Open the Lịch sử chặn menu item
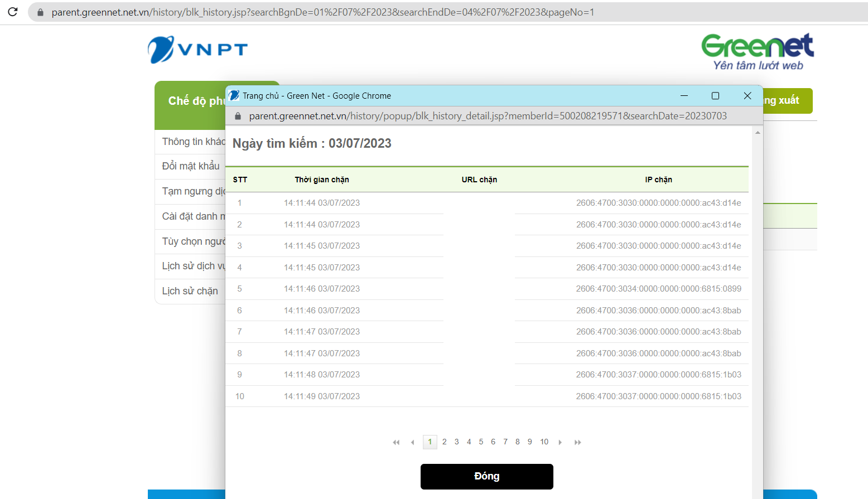868x499 pixels. 190,291
